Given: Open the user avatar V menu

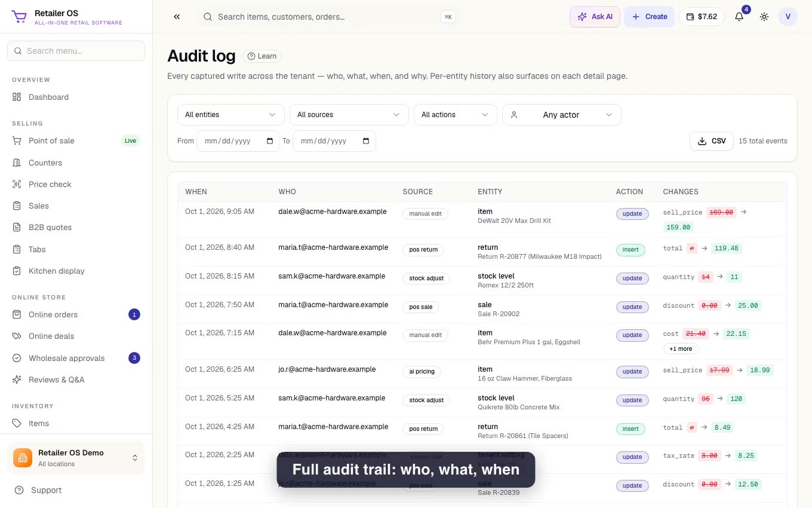Looking at the screenshot, I should coord(788,17).
